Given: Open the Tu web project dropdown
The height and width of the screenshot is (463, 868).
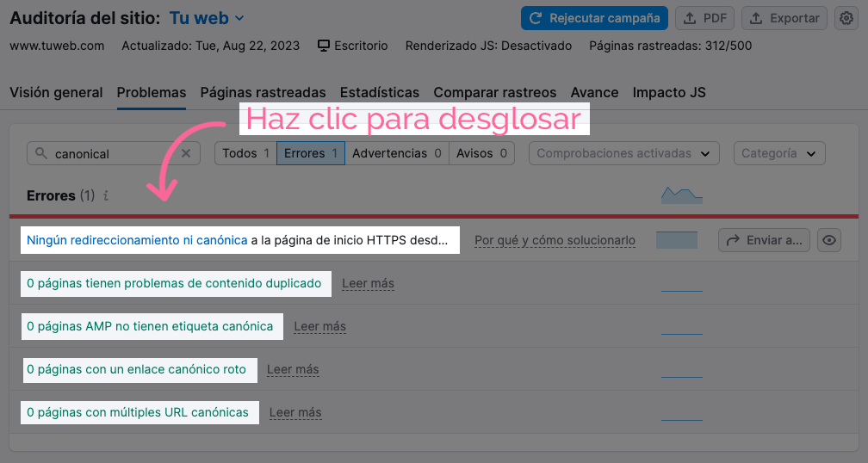Looking at the screenshot, I should click(207, 18).
